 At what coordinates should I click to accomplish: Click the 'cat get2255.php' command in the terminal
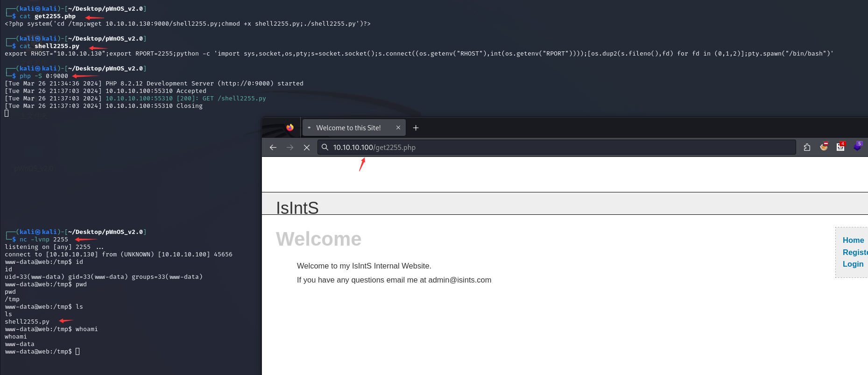coord(48,16)
